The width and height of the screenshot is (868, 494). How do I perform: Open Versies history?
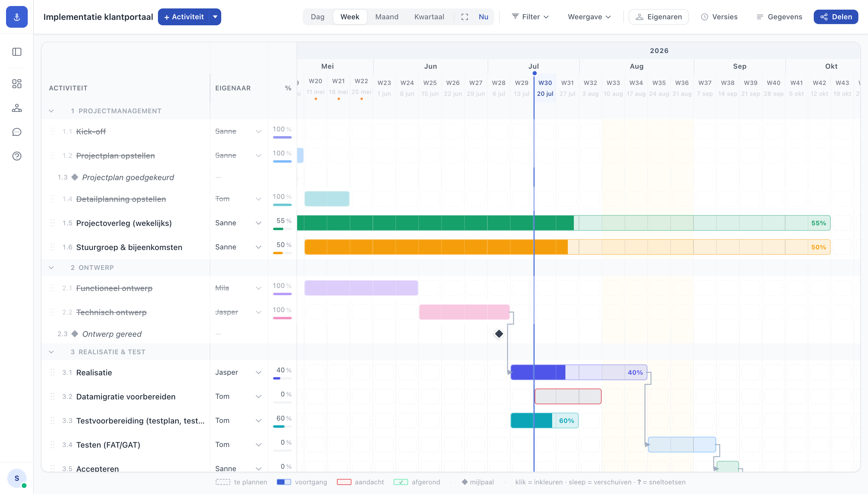coord(719,17)
